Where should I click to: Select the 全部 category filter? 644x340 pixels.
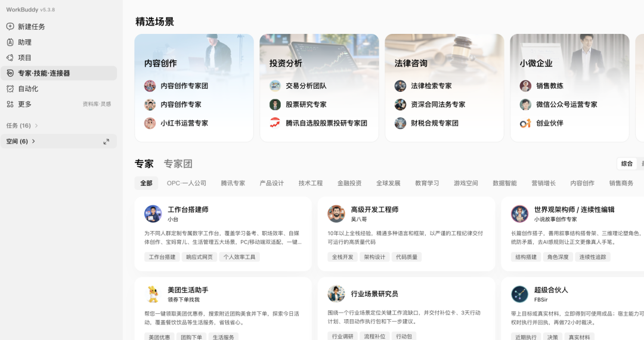[146, 183]
